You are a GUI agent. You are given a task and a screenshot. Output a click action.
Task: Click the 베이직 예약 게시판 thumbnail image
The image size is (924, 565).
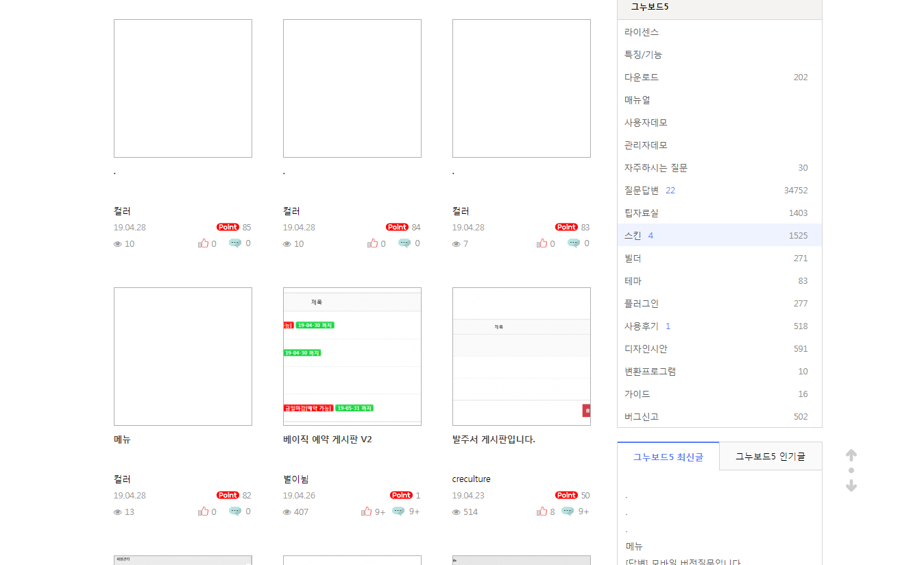(x=352, y=357)
